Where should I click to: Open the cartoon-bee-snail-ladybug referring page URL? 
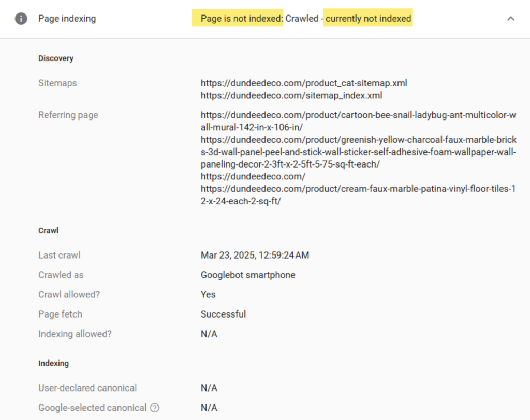pyautogui.click(x=358, y=121)
